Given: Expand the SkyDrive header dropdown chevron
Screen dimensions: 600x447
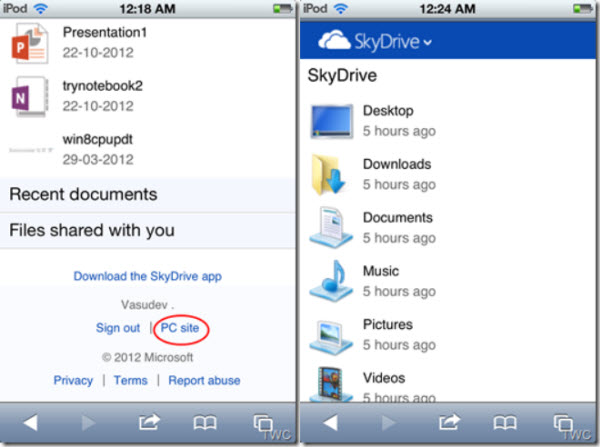Looking at the screenshot, I should (428, 42).
